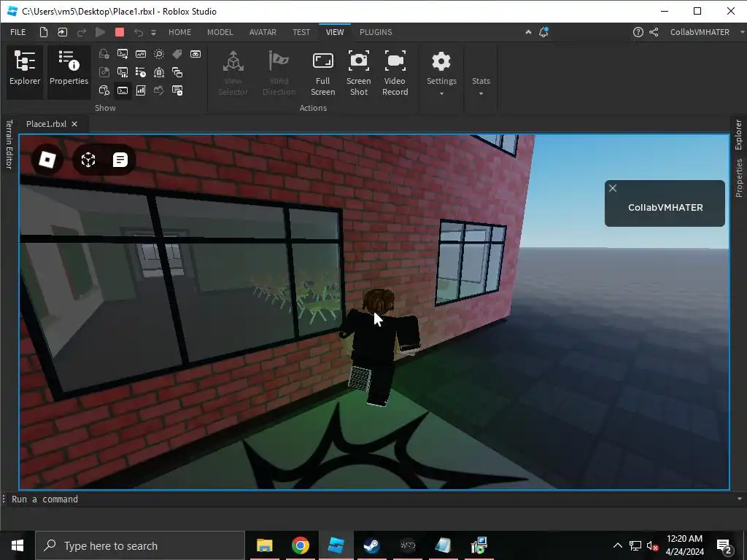
Task: Open the FILE menu
Action: (18, 32)
